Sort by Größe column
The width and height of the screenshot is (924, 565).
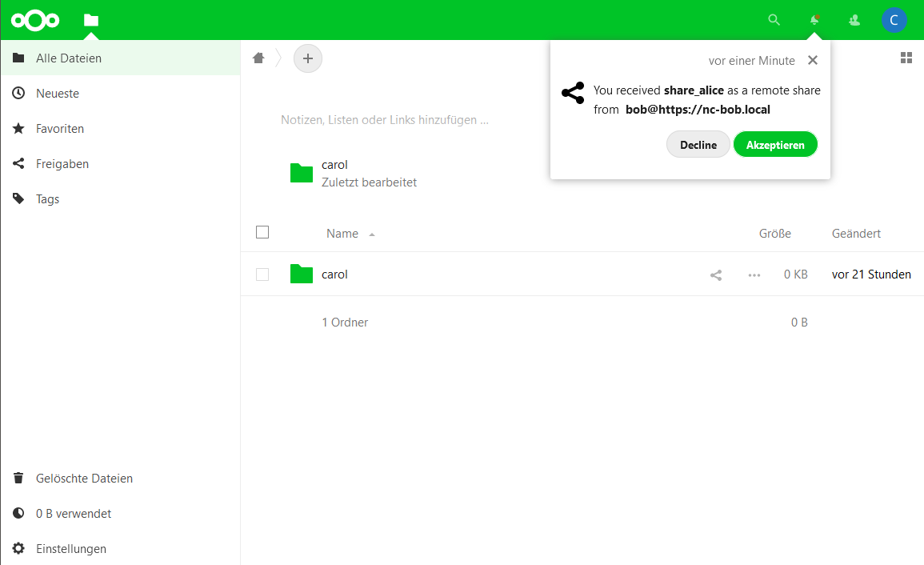point(775,234)
